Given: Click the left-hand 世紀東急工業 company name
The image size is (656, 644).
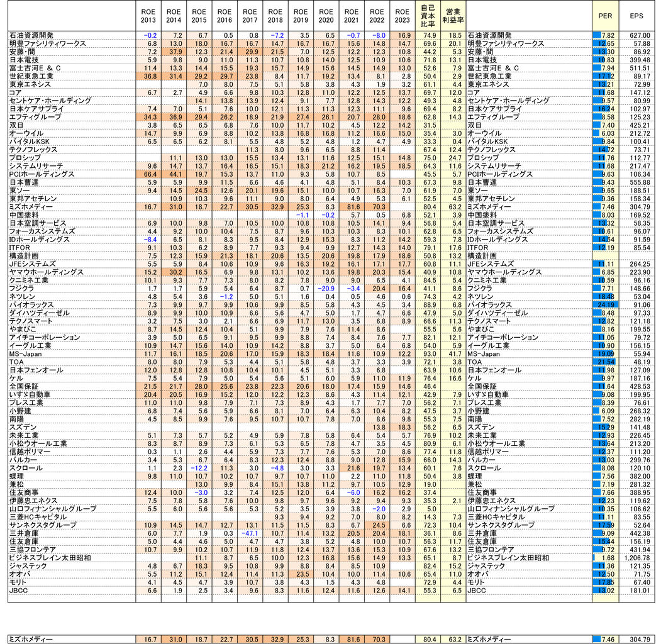Looking at the screenshot, I should click(31, 77).
